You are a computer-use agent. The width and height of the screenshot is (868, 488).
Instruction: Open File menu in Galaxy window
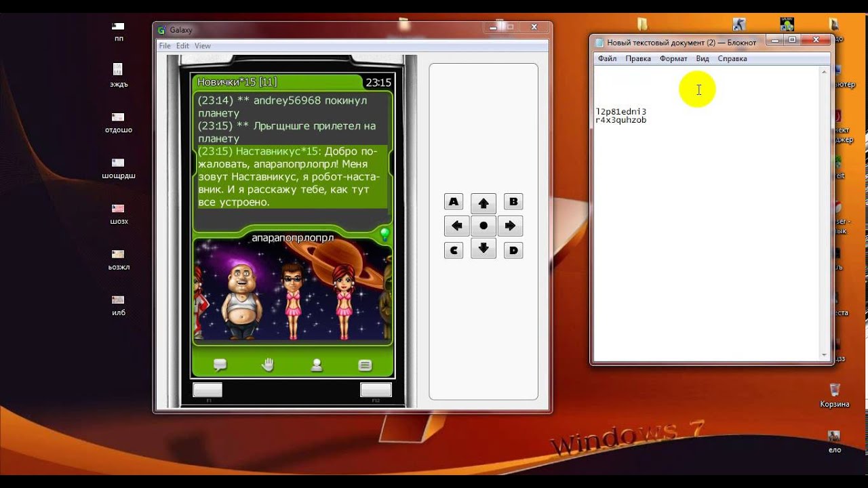(x=165, y=46)
